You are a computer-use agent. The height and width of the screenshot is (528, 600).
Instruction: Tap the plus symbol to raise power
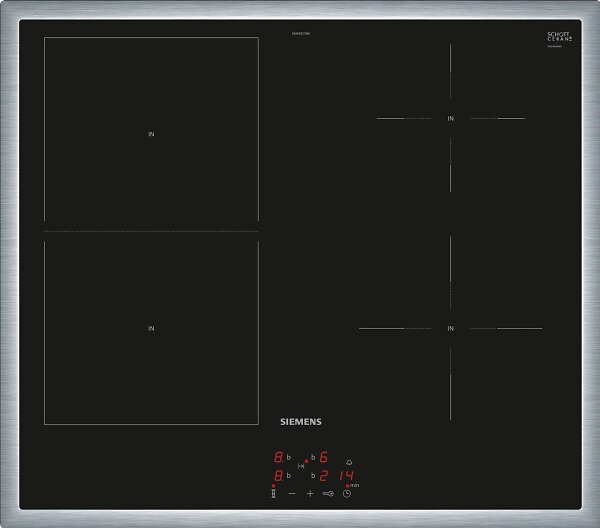[310, 494]
